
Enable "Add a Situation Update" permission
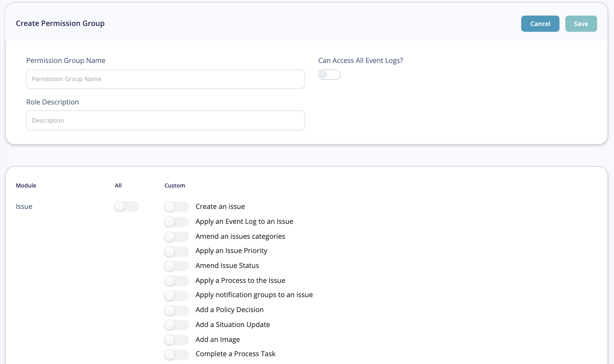tap(176, 325)
